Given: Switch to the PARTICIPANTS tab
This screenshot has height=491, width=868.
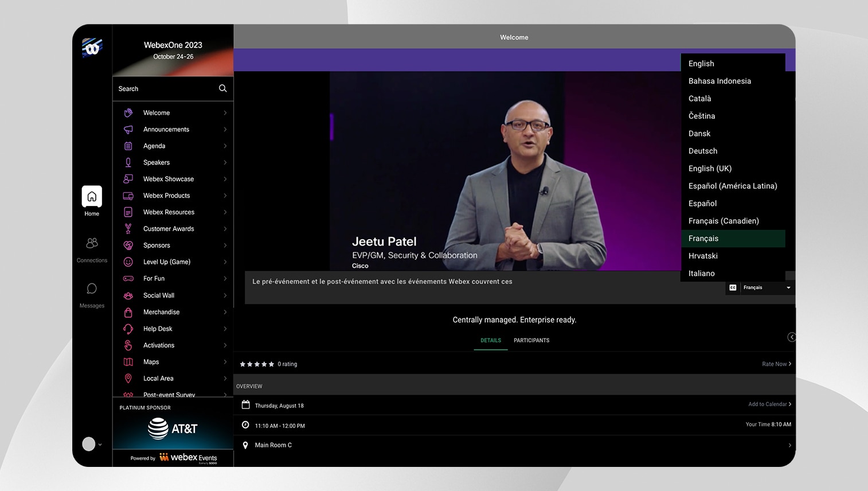Looking at the screenshot, I should click(531, 340).
